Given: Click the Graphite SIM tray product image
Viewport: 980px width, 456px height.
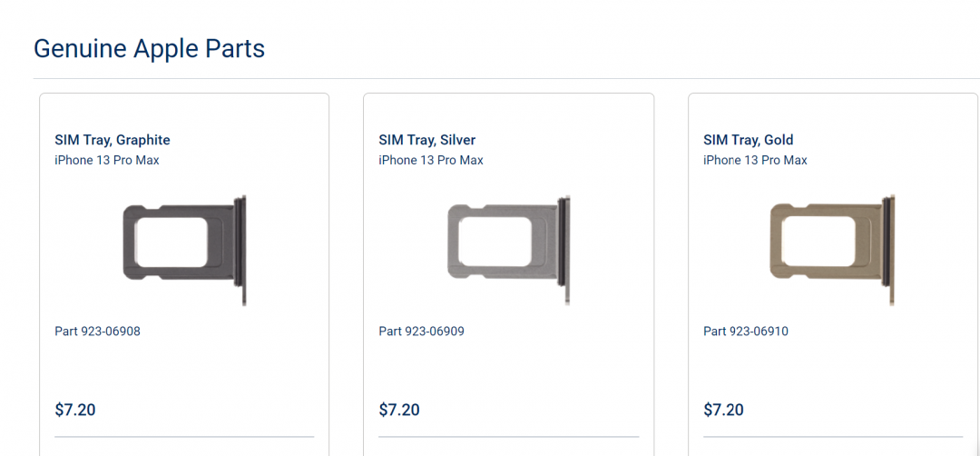Looking at the screenshot, I should (185, 250).
